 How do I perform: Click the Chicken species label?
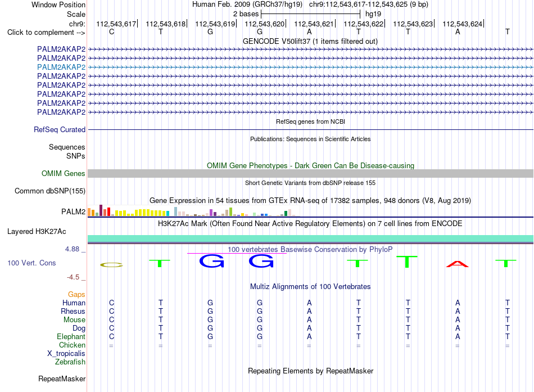pos(72,345)
